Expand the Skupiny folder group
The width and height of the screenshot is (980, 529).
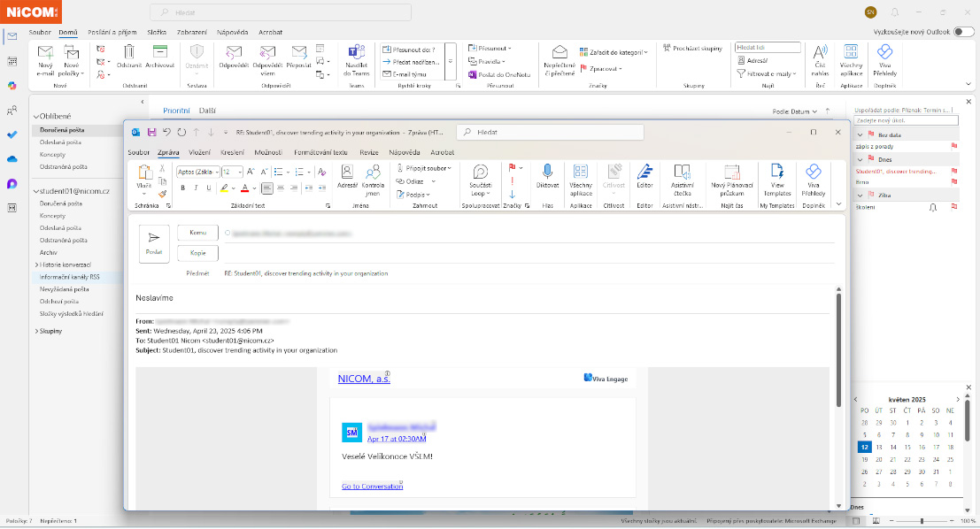[49, 331]
